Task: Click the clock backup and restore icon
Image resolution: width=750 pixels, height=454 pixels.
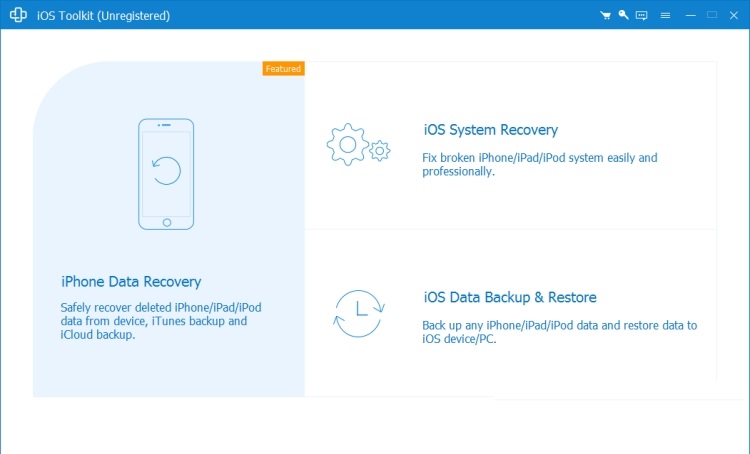Action: tap(359, 313)
